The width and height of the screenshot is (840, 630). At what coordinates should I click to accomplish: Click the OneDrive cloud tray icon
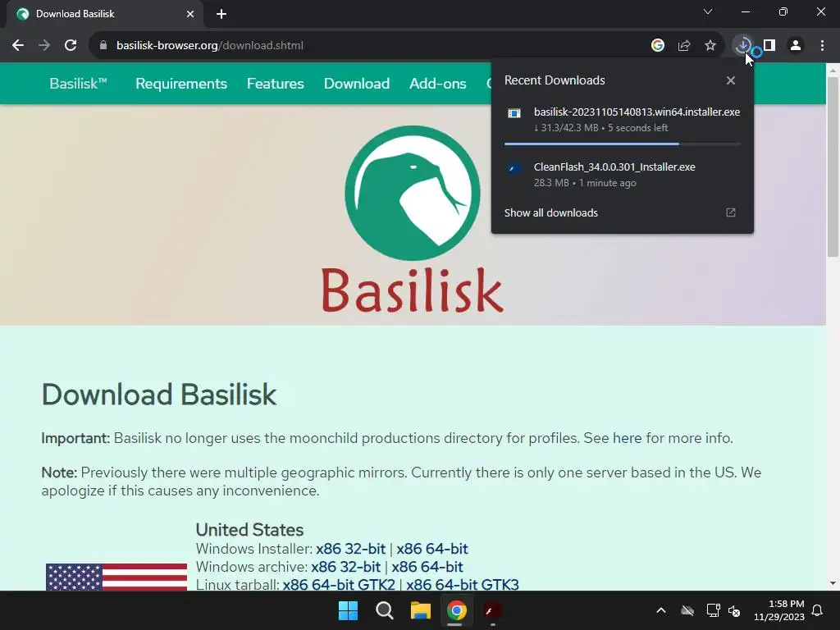pos(687,610)
